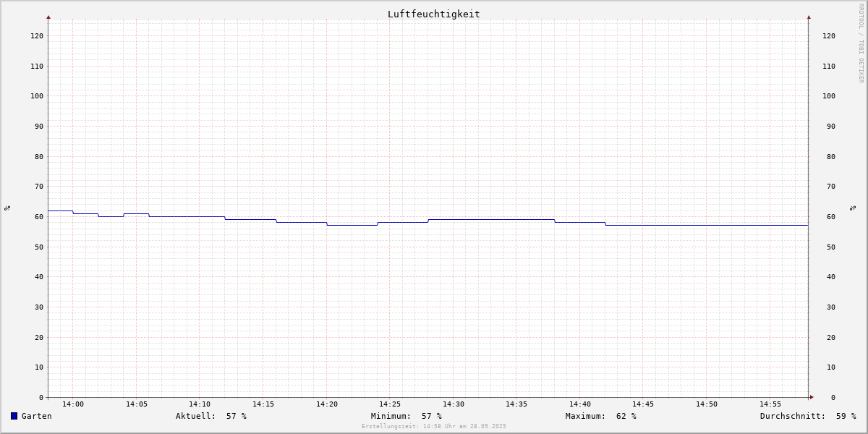Click the 14:40 time axis label
Screen dimensions: 868x434
[x=580, y=404]
